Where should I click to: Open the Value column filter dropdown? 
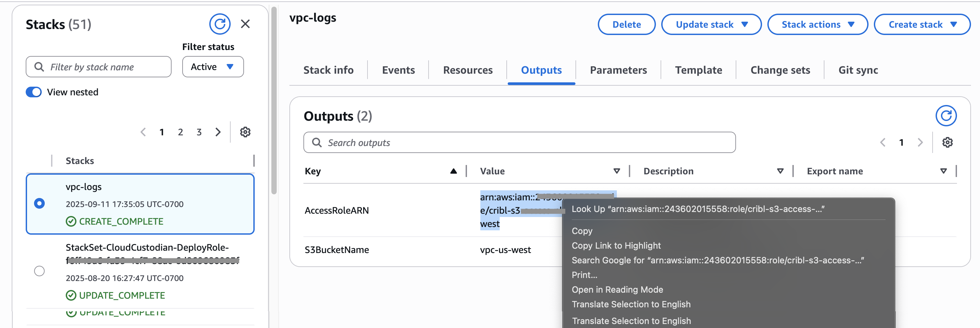point(617,171)
